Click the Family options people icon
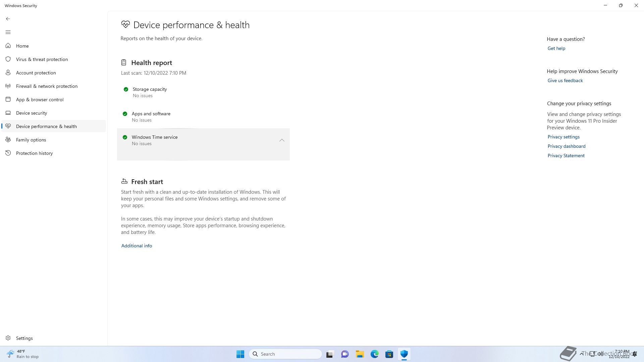Image resolution: width=644 pixels, height=362 pixels. pos(8,139)
